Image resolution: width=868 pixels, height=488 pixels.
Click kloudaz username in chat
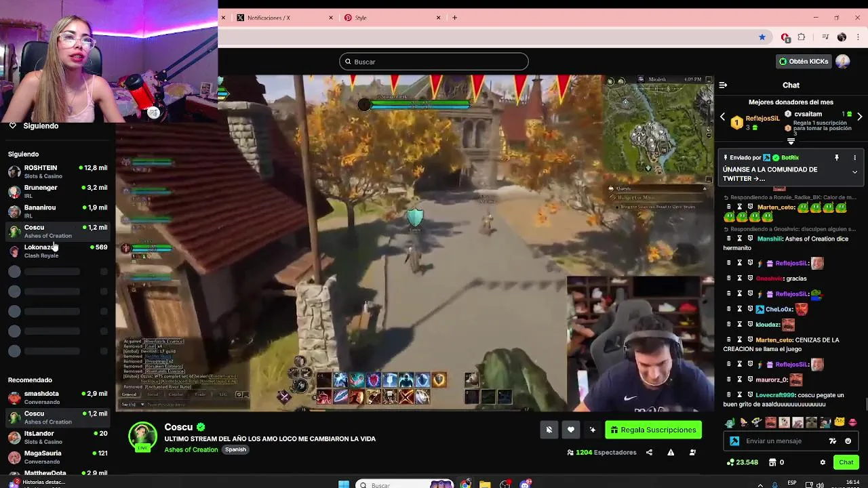[768, 325]
